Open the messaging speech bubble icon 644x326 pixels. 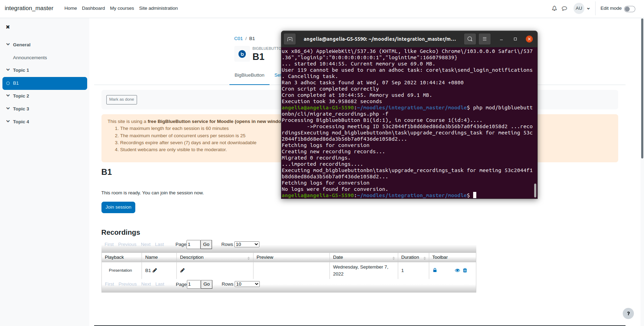pos(565,8)
